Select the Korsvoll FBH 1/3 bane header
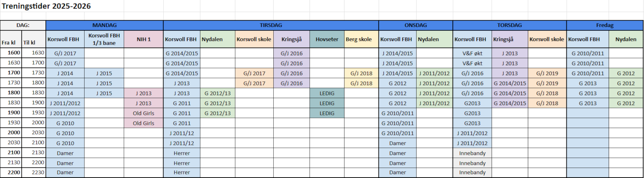644x178 pixels. tap(104, 39)
